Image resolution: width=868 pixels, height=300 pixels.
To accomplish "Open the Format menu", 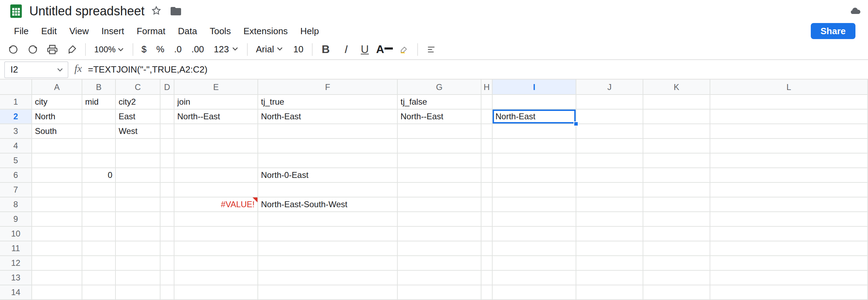I will 151,31.
